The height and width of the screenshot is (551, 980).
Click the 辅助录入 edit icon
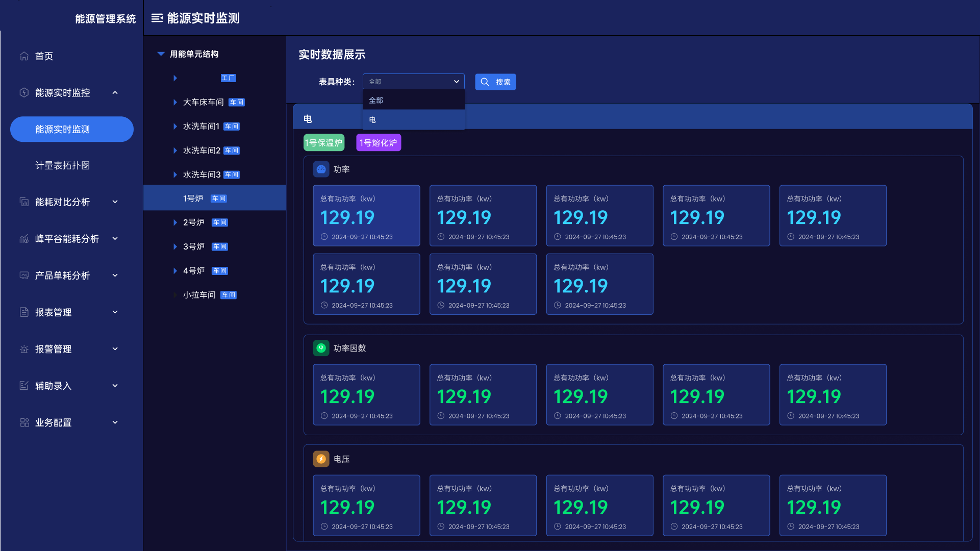24,386
